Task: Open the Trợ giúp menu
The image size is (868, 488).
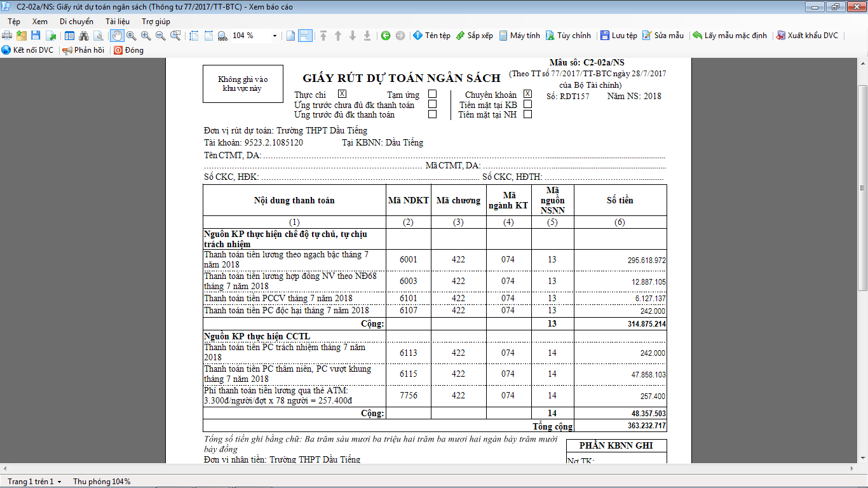Action: tap(156, 22)
